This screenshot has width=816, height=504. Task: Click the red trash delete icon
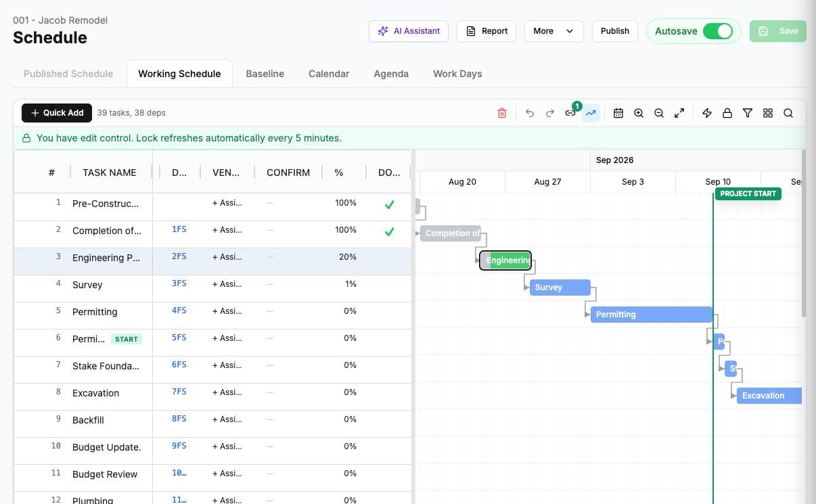click(502, 113)
